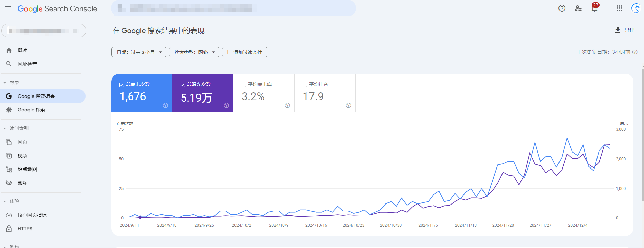
Task: Click the 3,000 right axis label
Action: (x=621, y=129)
